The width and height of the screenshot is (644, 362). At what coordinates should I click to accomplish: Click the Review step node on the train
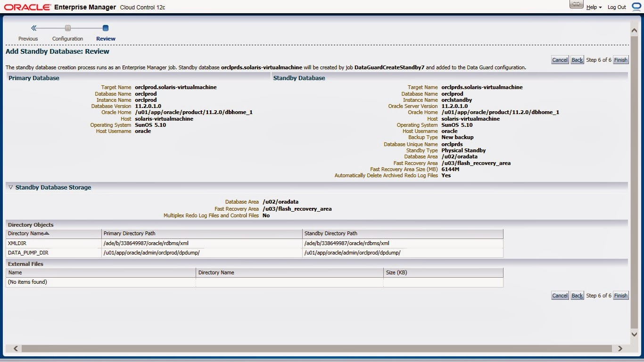[x=105, y=28]
